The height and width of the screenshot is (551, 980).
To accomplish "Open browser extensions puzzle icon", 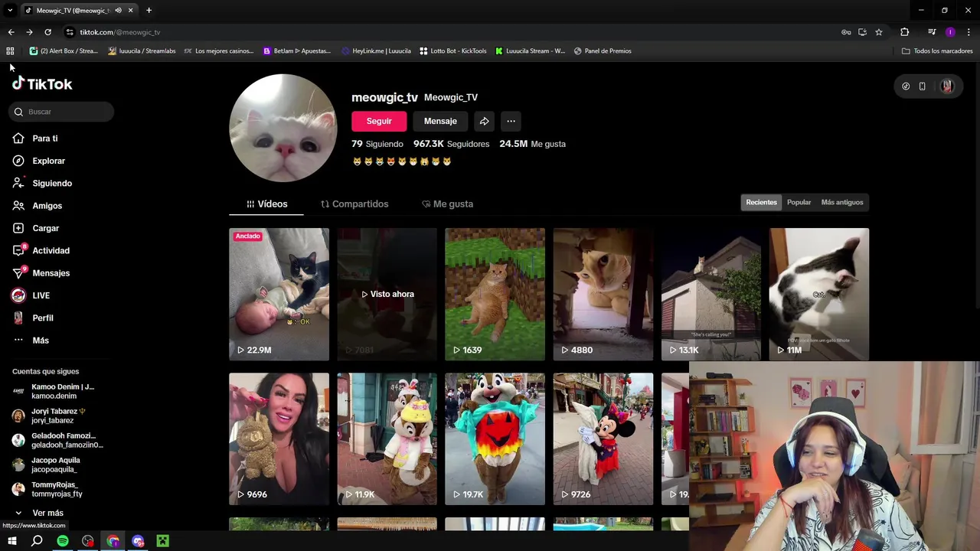I will point(905,32).
